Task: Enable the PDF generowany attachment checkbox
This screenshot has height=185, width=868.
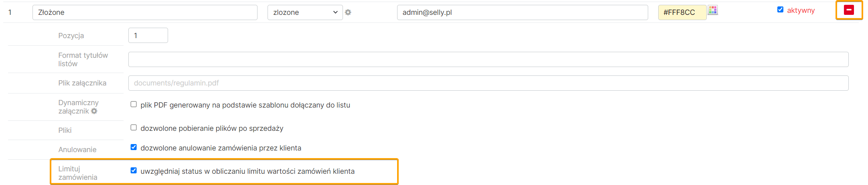Action: coord(134,104)
